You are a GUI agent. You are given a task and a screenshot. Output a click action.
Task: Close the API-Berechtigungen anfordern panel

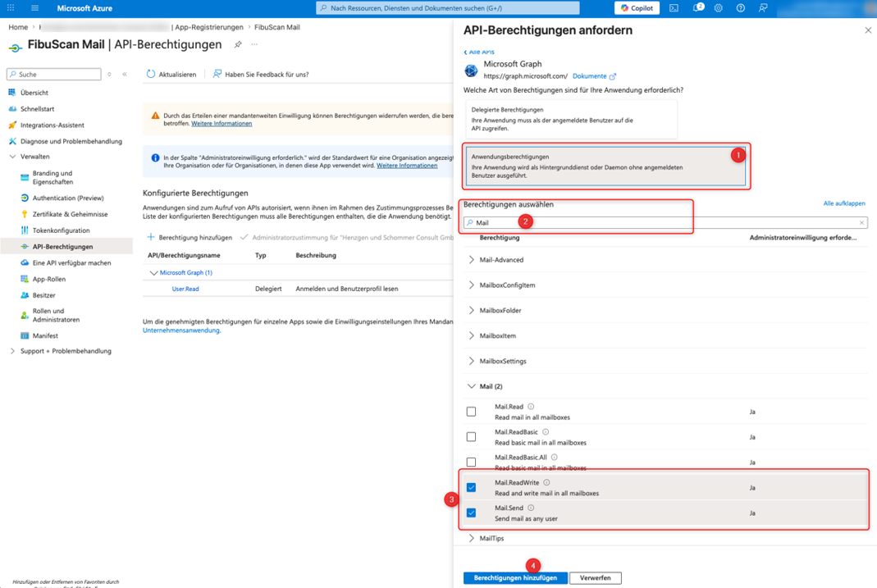(868, 30)
